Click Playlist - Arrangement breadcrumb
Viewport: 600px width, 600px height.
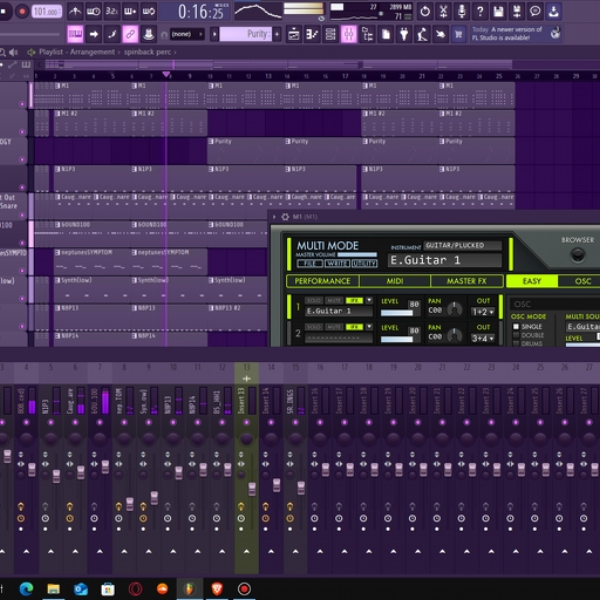click(77, 52)
